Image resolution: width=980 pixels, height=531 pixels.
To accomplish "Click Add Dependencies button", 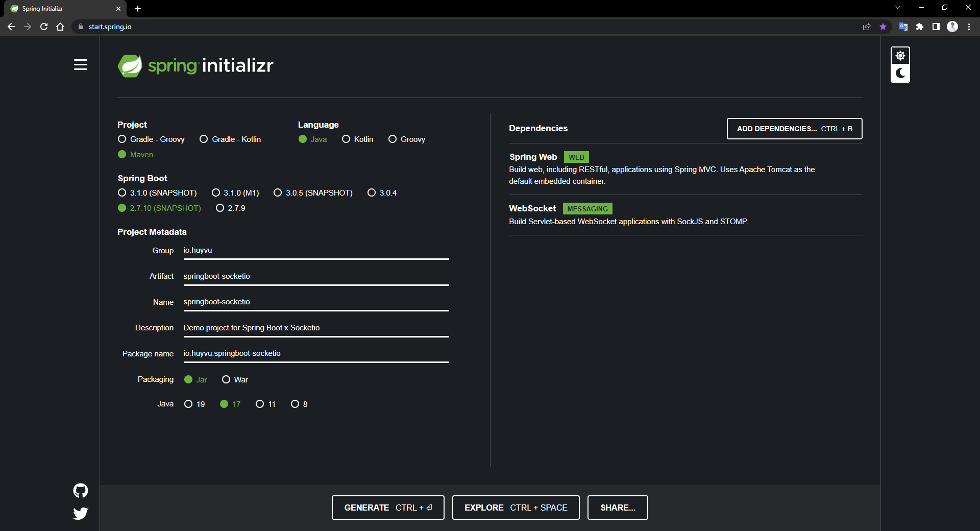I will 794,129.
